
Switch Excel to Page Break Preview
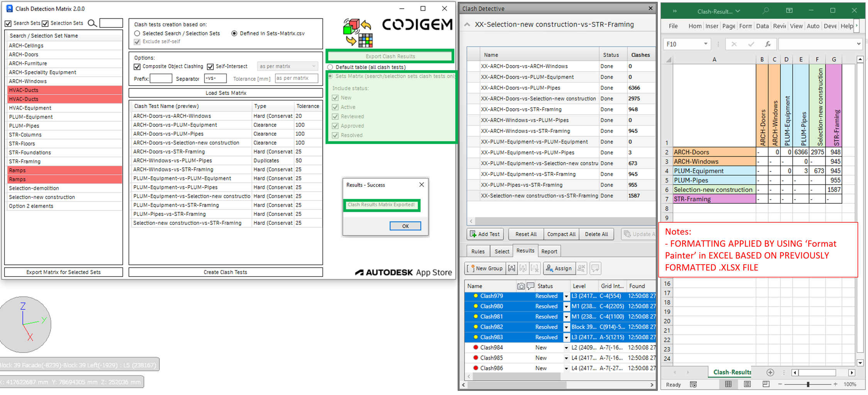click(766, 384)
